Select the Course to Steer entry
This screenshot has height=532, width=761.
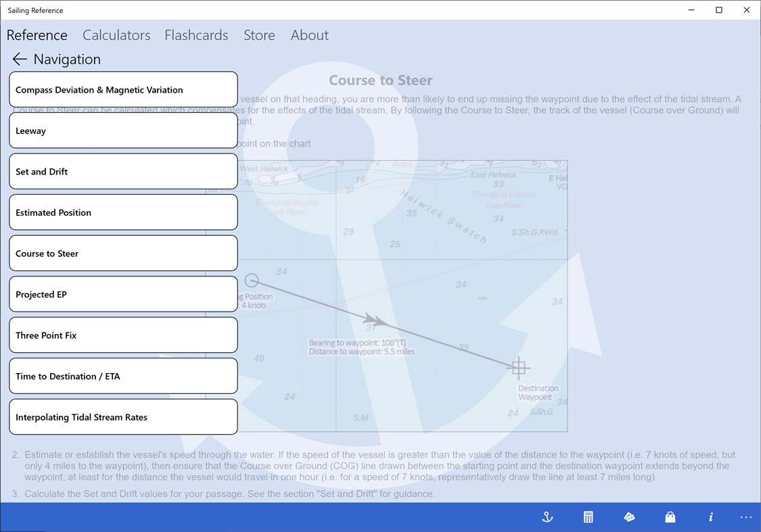123,253
